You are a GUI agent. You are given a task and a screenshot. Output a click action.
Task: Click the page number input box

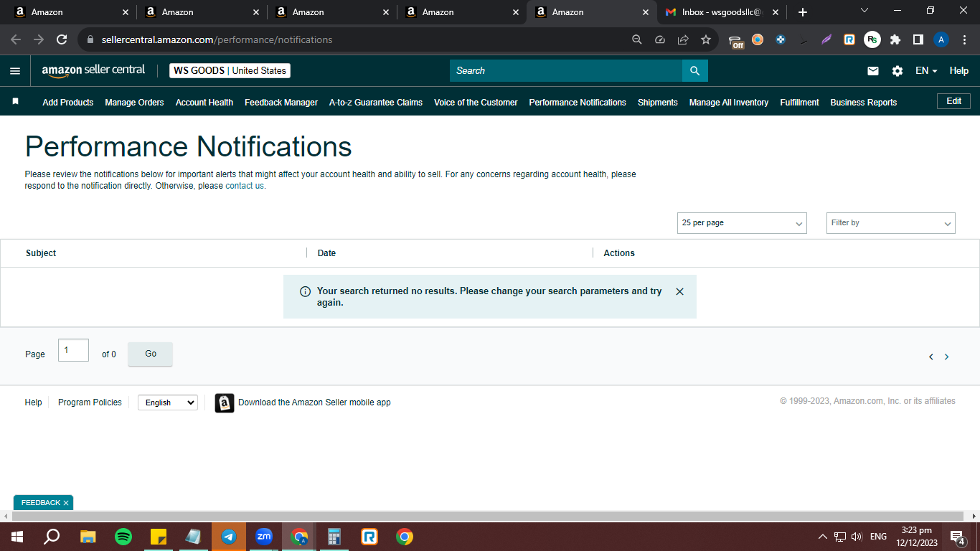pyautogui.click(x=73, y=350)
